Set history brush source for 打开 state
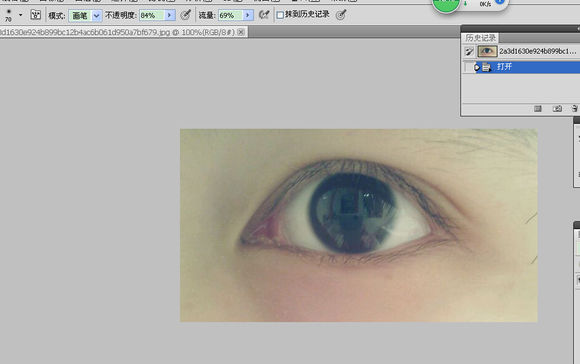This screenshot has height=364, width=580. click(x=469, y=67)
